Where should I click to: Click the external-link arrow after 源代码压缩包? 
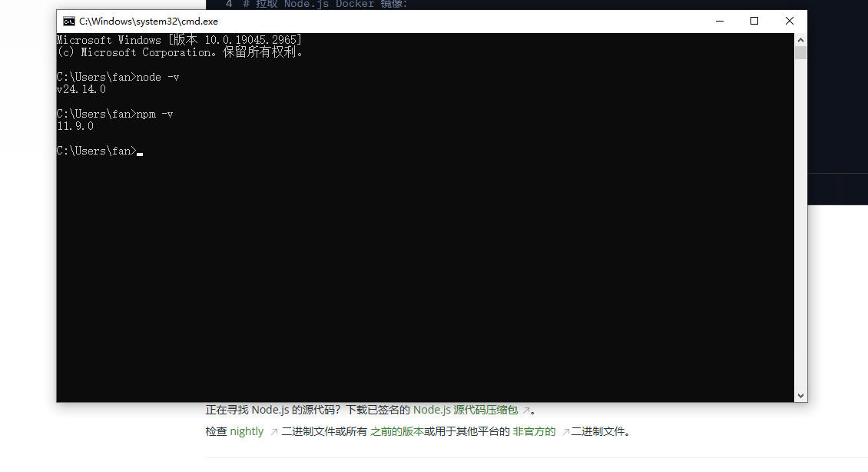(x=525, y=410)
